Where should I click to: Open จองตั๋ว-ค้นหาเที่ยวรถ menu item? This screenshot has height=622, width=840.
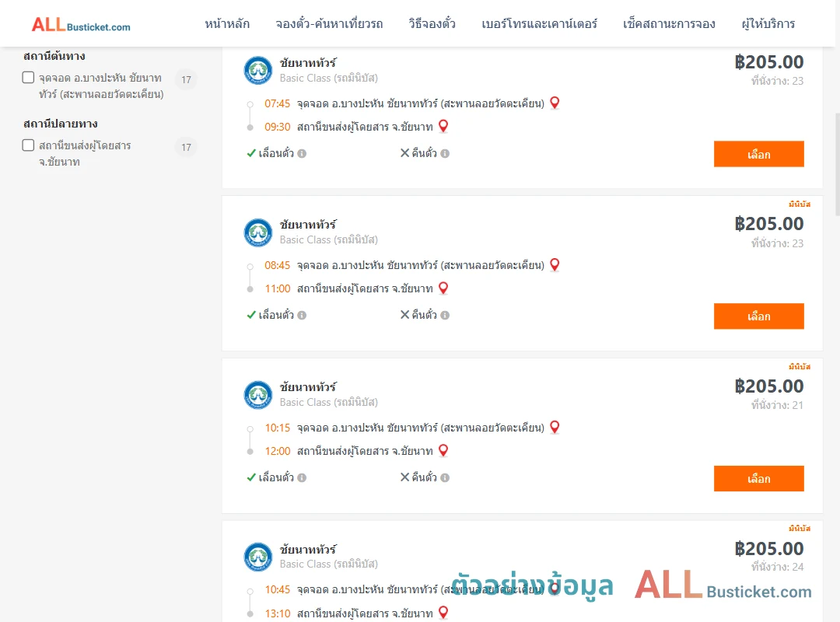click(329, 24)
